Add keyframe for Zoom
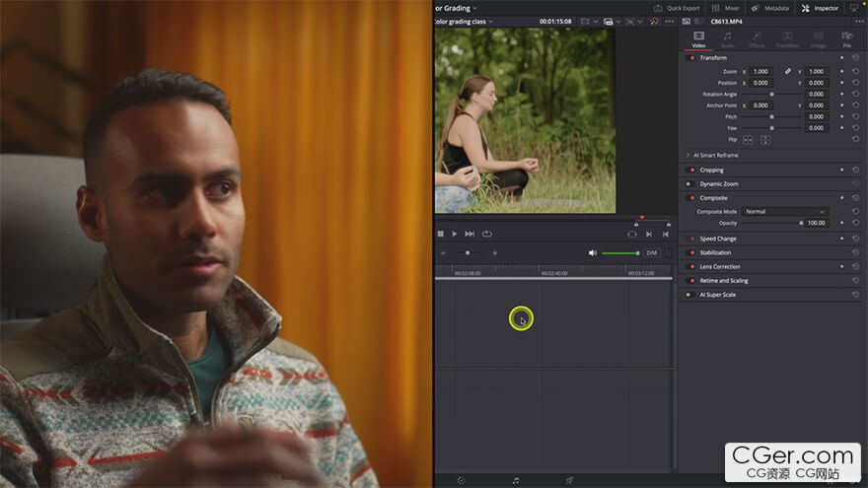Screen dimensions: 868x488 click(842, 71)
